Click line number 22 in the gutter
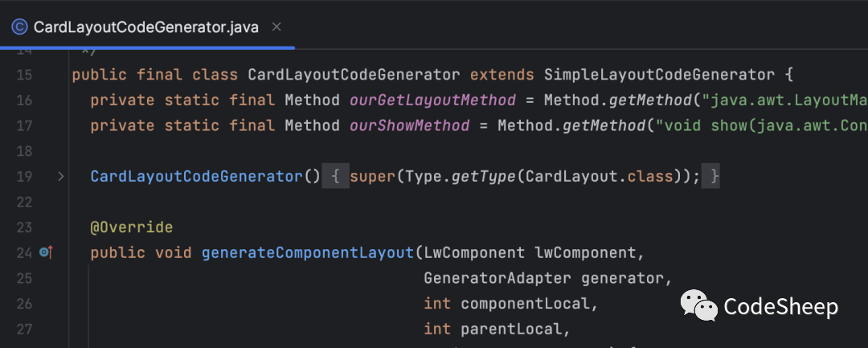The width and height of the screenshot is (868, 348). pos(24,202)
